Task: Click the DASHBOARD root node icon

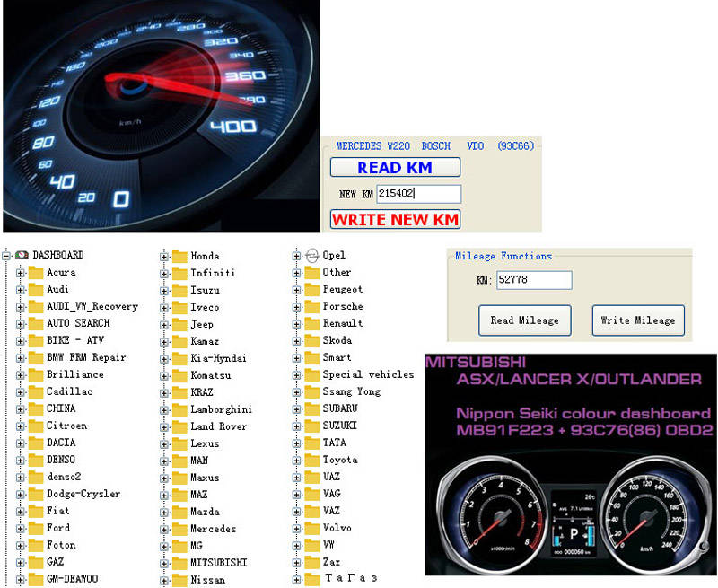Action: pos(22,255)
